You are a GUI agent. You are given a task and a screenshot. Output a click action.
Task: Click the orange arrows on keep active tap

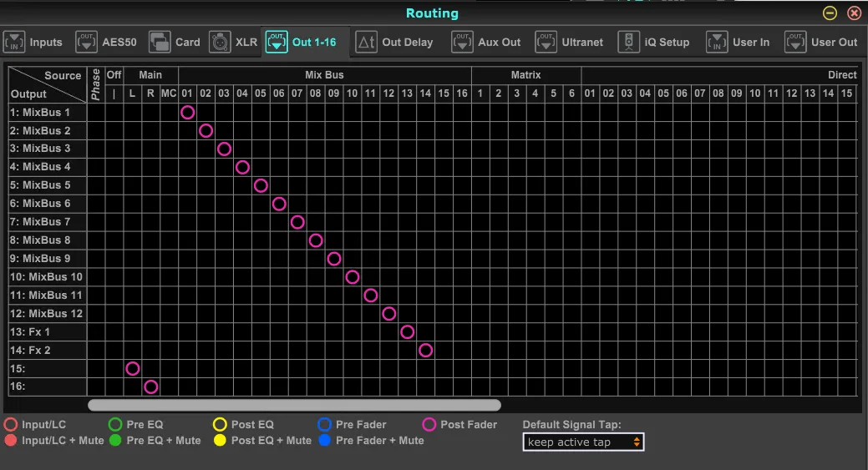[637, 442]
